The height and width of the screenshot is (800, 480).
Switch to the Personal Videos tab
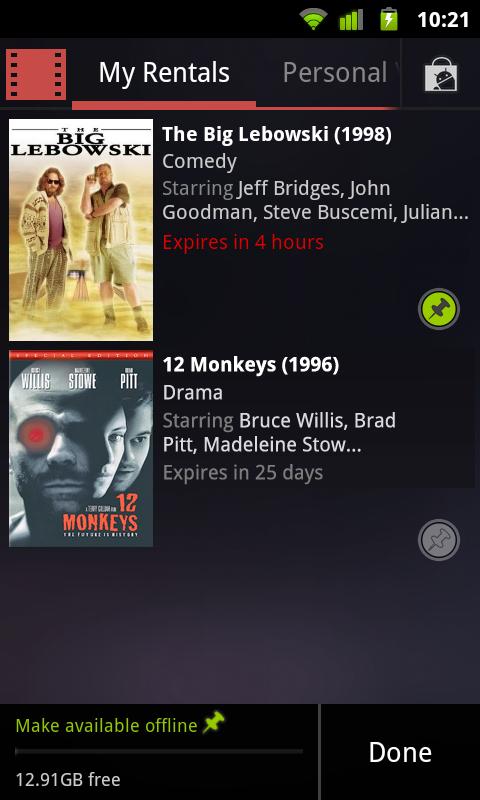click(x=339, y=72)
